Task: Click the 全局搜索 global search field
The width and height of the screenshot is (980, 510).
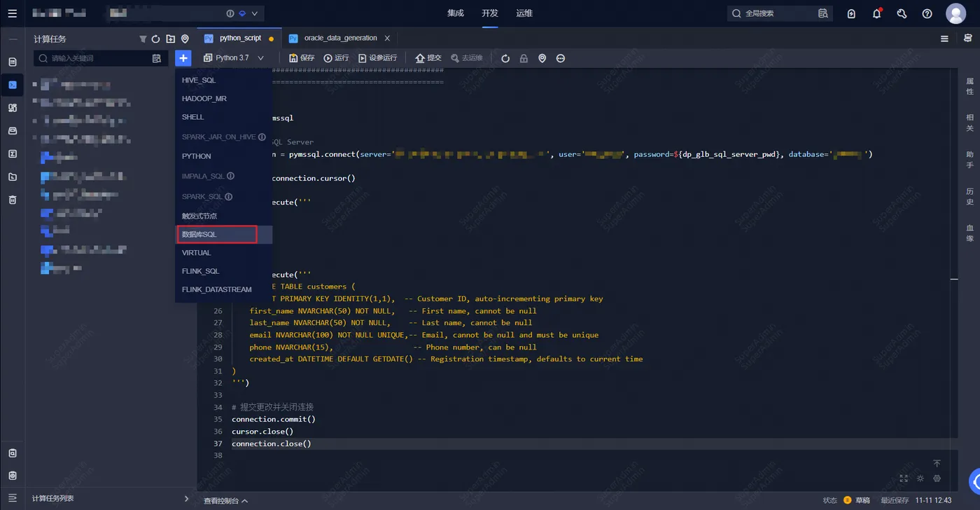Action: [779, 13]
